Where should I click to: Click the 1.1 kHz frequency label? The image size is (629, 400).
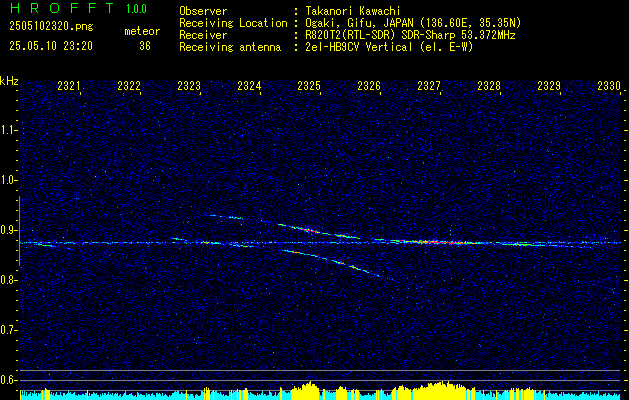pyautogui.click(x=8, y=130)
